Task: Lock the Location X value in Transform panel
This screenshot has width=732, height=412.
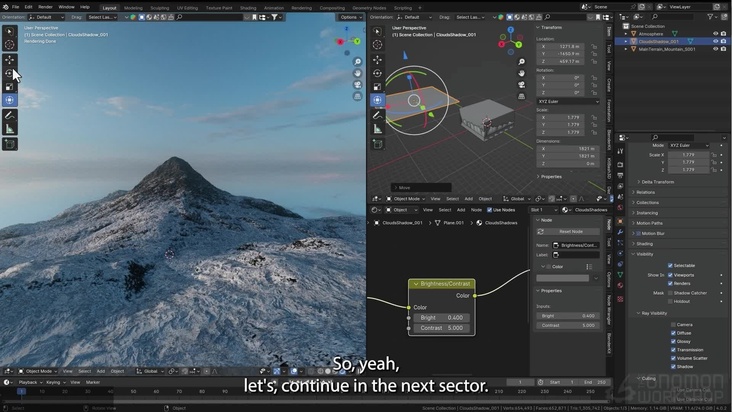Action: (x=594, y=47)
